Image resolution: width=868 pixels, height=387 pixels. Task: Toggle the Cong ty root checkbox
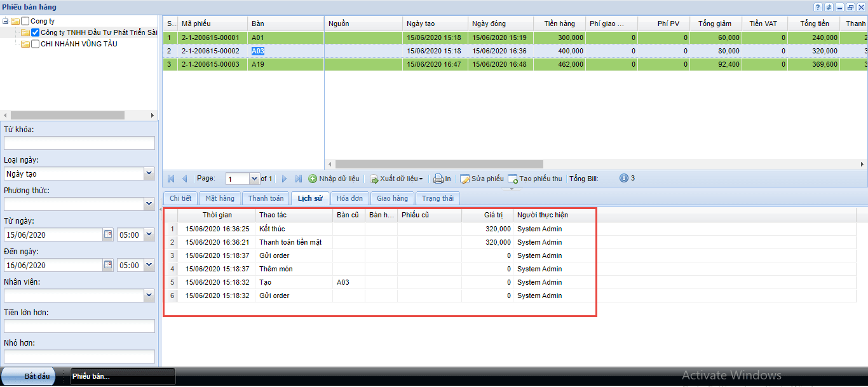(25, 21)
